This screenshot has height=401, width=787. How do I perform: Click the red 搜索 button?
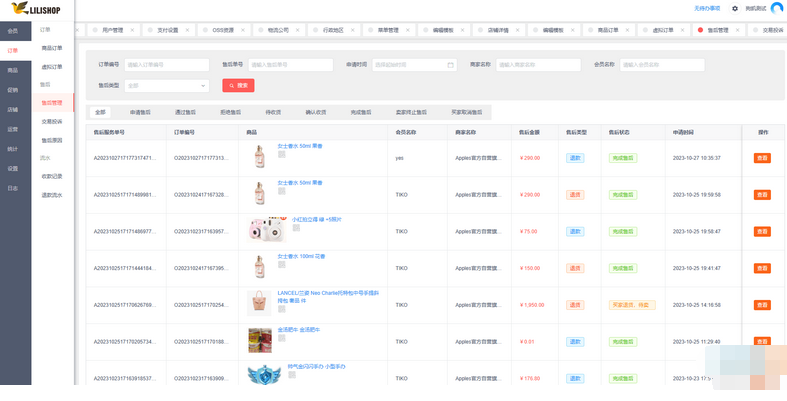coord(238,85)
